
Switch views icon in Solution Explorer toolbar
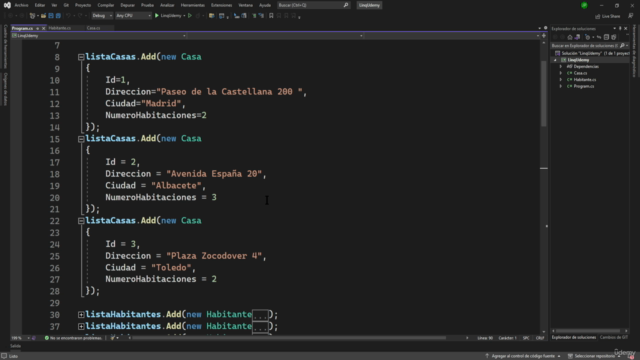[577, 37]
